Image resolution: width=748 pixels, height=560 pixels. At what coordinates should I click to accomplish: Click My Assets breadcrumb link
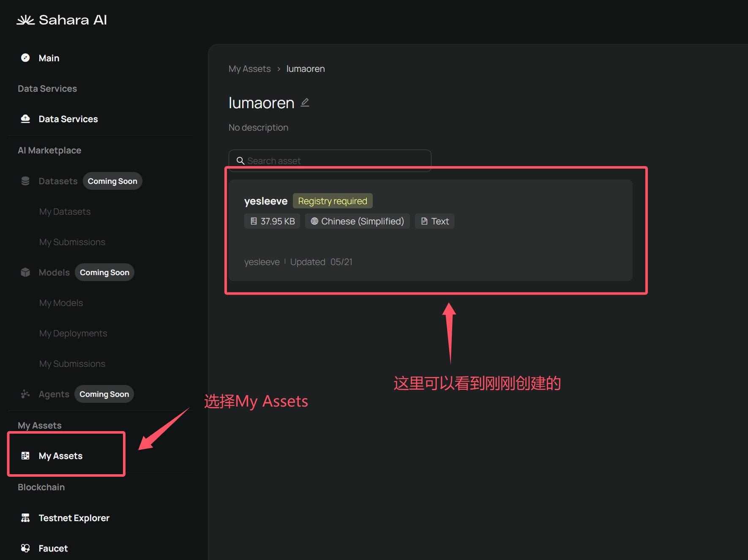point(249,68)
